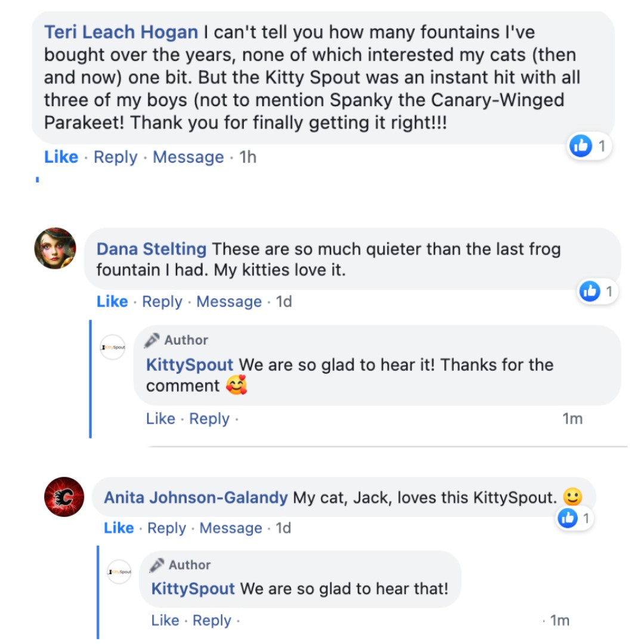Like Dana Stelting's comment

[x=112, y=302]
